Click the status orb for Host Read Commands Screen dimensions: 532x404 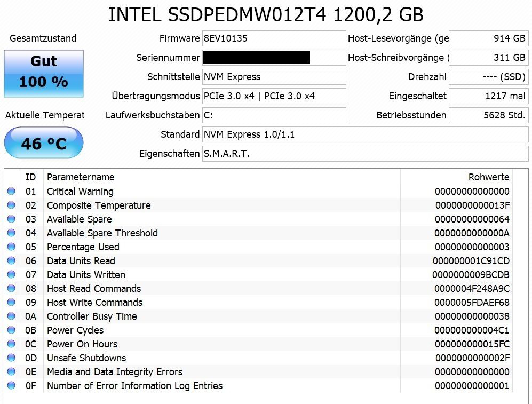11,289
